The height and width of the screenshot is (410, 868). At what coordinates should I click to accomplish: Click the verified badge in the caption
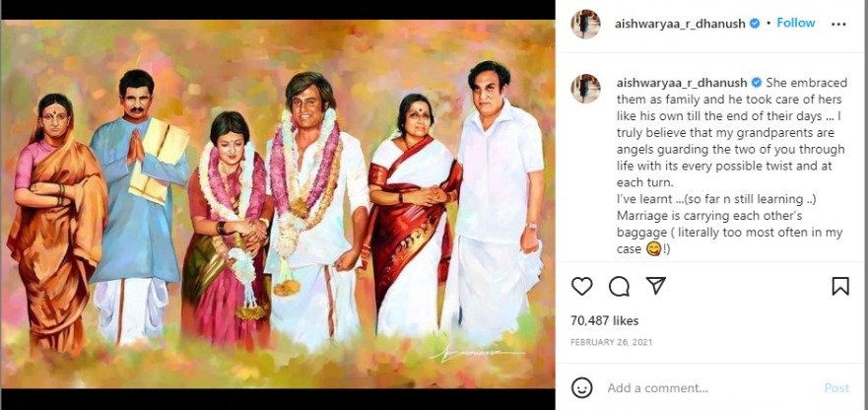[757, 83]
